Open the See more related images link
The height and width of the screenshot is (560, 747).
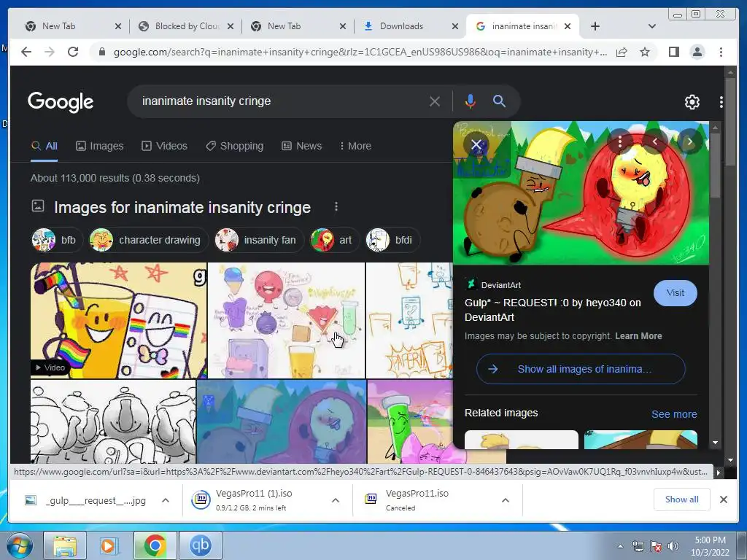point(673,414)
